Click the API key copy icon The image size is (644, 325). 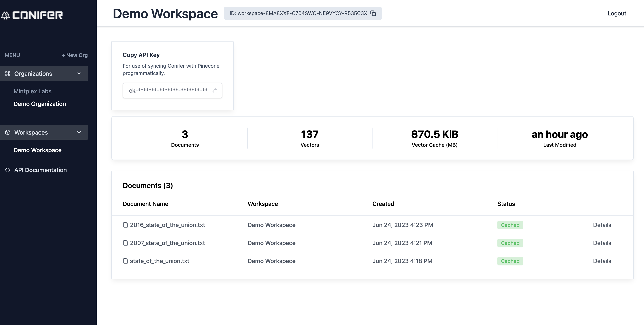pos(215,90)
